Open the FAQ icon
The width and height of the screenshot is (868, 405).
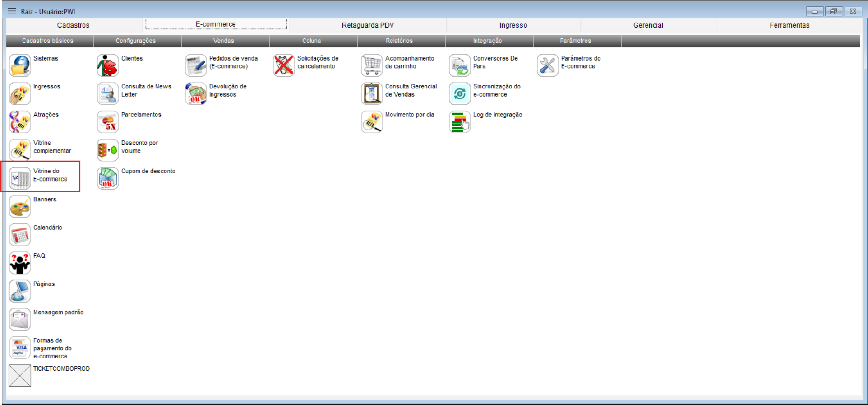[20, 263]
